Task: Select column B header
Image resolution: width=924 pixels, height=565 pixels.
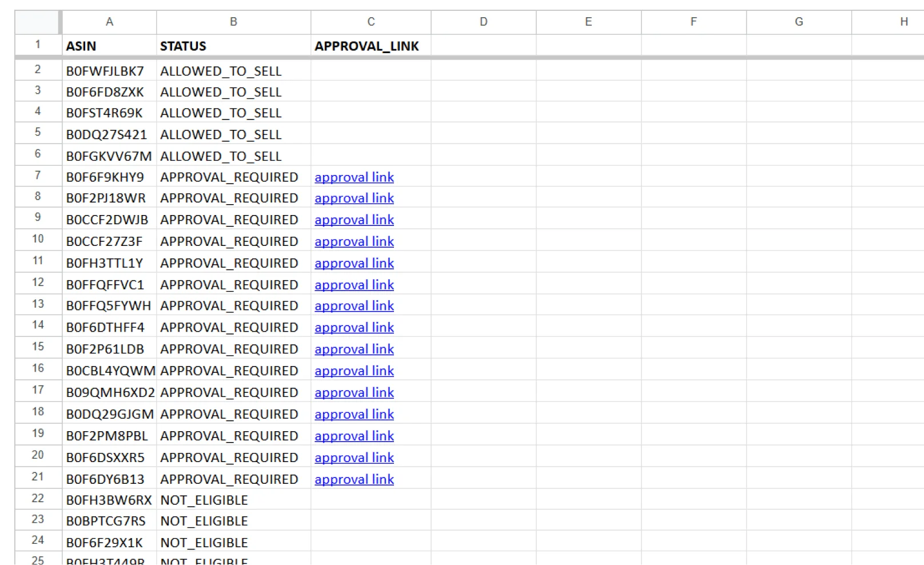Action: pyautogui.click(x=233, y=22)
